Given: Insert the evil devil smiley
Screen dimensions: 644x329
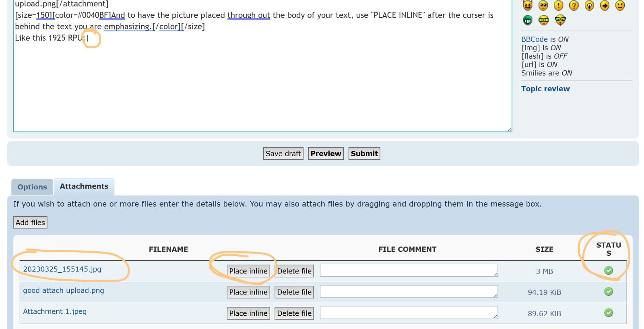Looking at the screenshot, I should point(528,6).
